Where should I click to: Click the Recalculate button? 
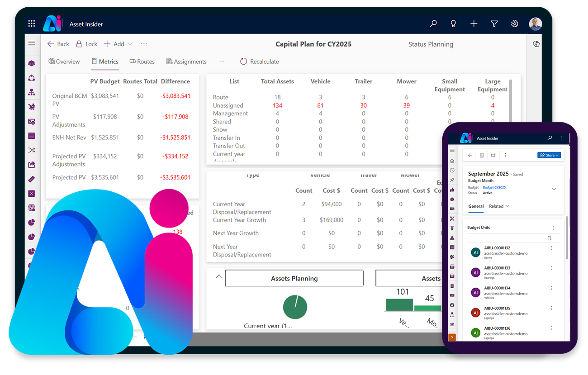tap(260, 62)
